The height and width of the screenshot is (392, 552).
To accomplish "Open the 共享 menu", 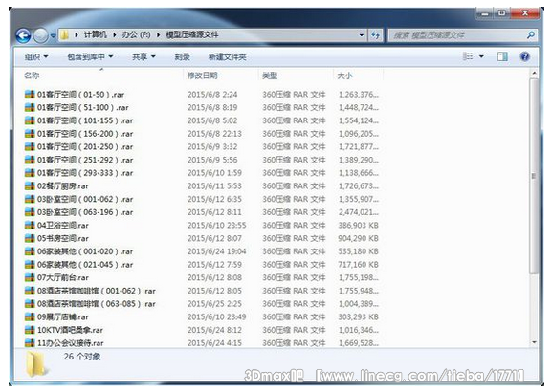I will tap(144, 57).
